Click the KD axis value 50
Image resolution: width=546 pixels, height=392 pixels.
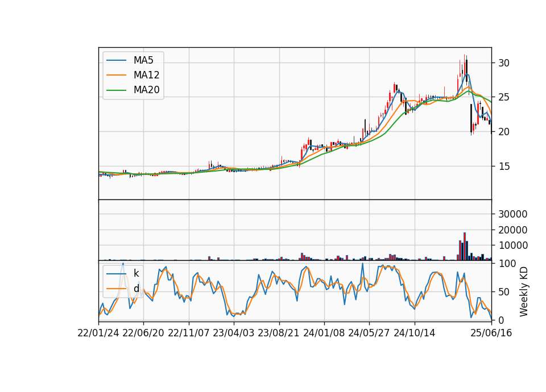504,292
